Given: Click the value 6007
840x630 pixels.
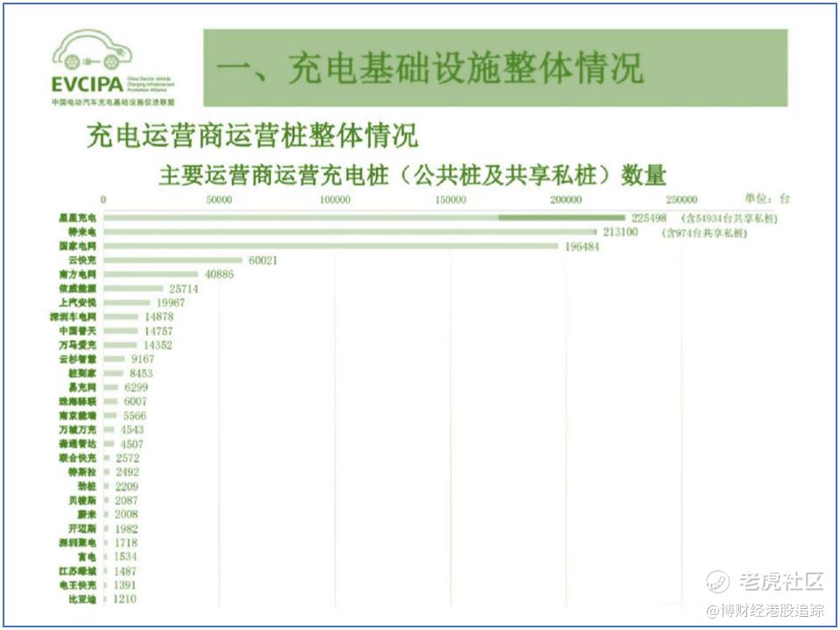Looking at the screenshot, I should tap(136, 401).
